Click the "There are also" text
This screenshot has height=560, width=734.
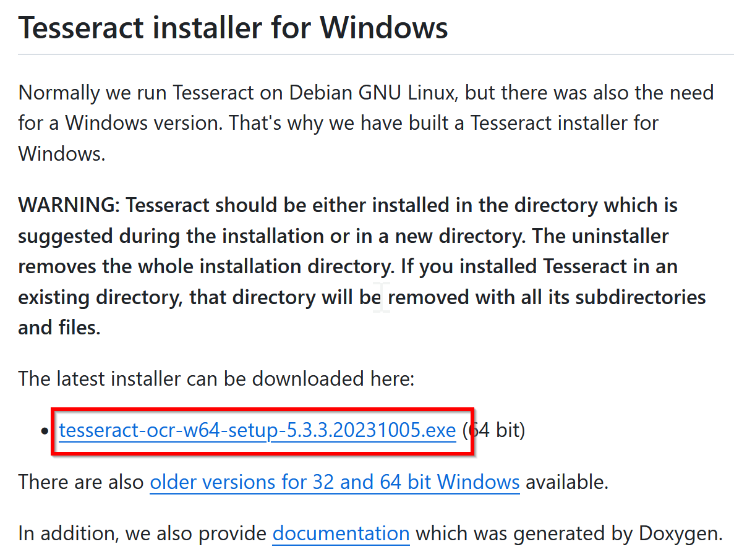[x=81, y=482]
